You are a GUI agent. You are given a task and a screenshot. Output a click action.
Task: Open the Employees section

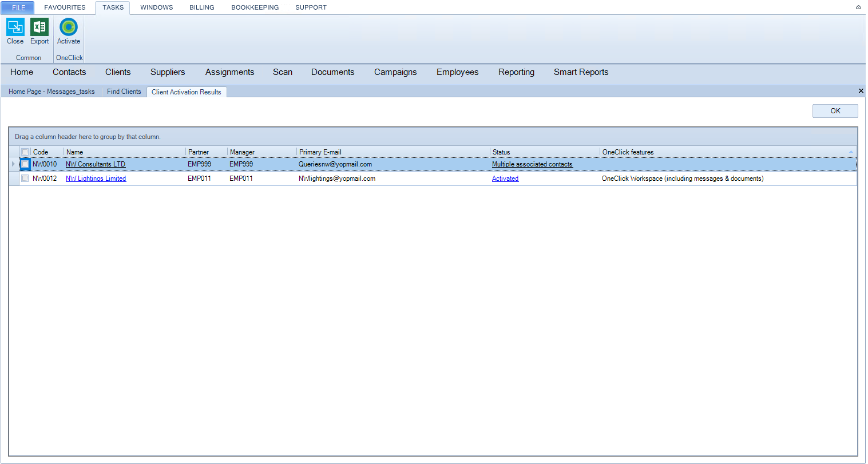pyautogui.click(x=457, y=72)
